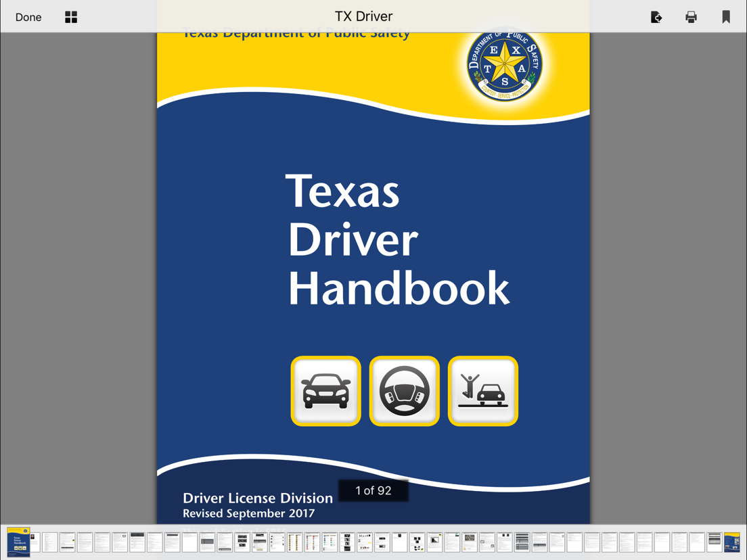Click the pedestrian safety icon on the cover

(482, 390)
